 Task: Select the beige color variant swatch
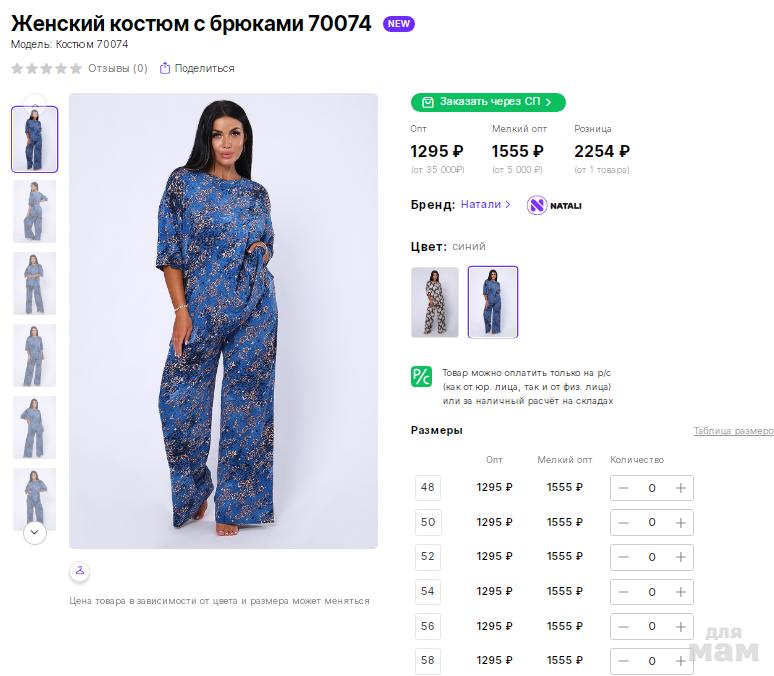pyautogui.click(x=435, y=301)
